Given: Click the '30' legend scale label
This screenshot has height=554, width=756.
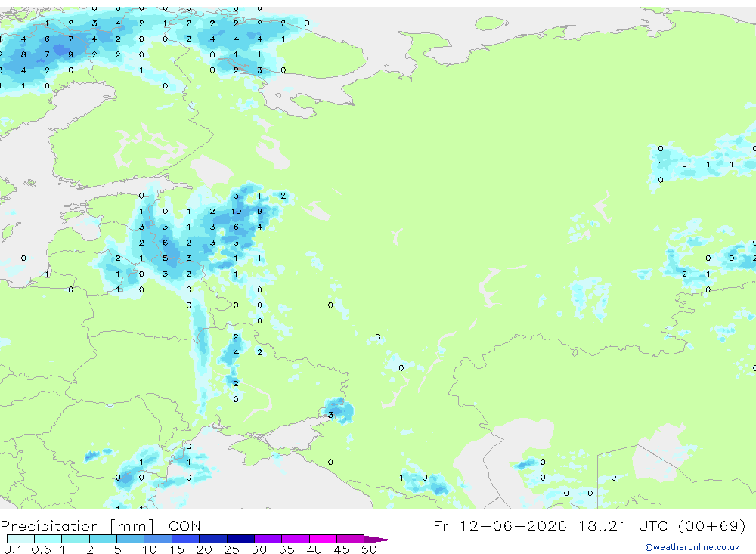Looking at the screenshot, I should [259, 549].
